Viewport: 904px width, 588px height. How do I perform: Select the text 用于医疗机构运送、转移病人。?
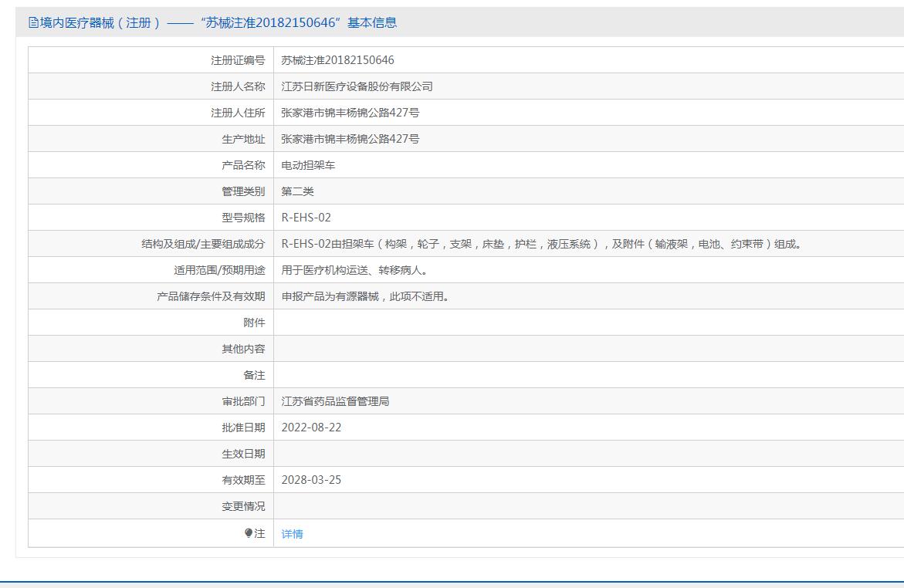[354, 270]
